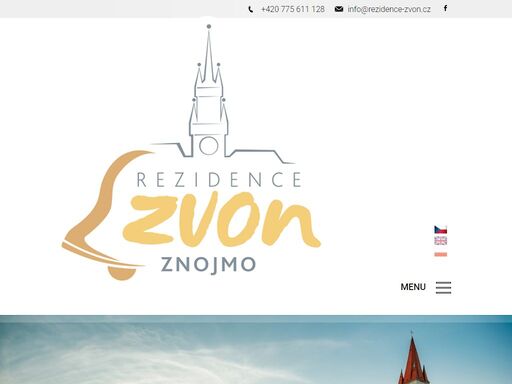Screen dimensions: 512x384
Task: Click email info@rezidence-zvon.cz
Action: pos(389,9)
